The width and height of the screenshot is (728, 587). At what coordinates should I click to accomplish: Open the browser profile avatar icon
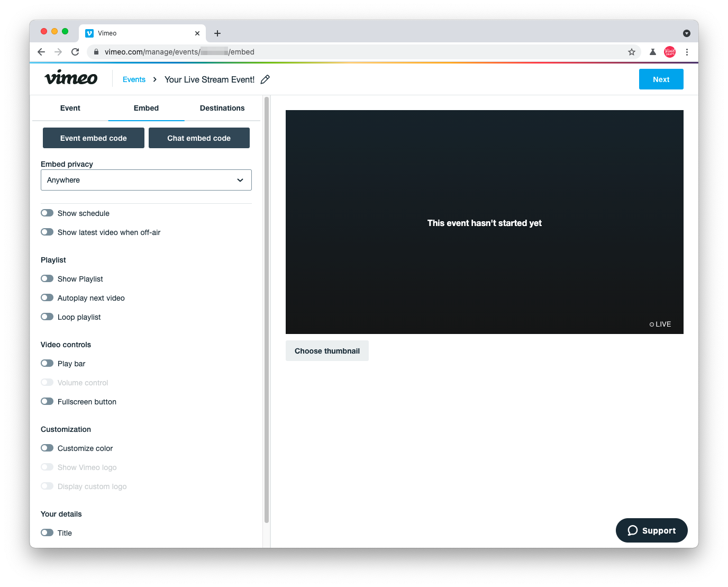(x=669, y=52)
